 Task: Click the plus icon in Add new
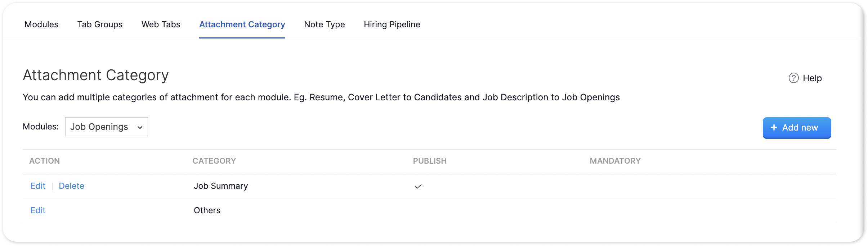coord(774,128)
